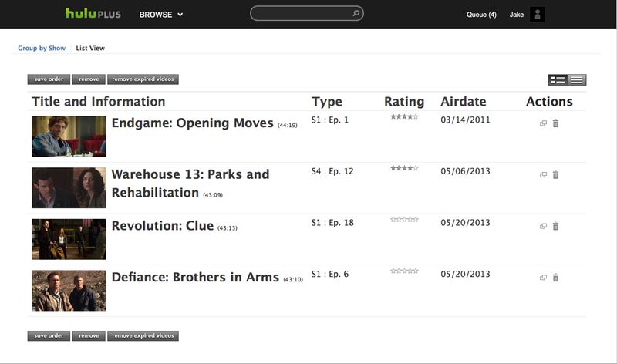Click the Actions column header
The image size is (617, 364).
(x=549, y=102)
